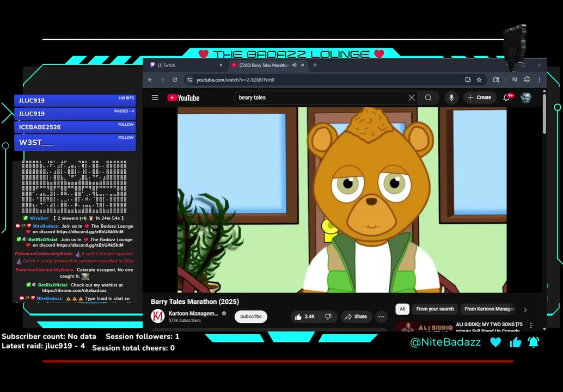Screen dimensions: 563x392
Task: Click the thumbs-up icon in stream overlay
Action: (515, 342)
